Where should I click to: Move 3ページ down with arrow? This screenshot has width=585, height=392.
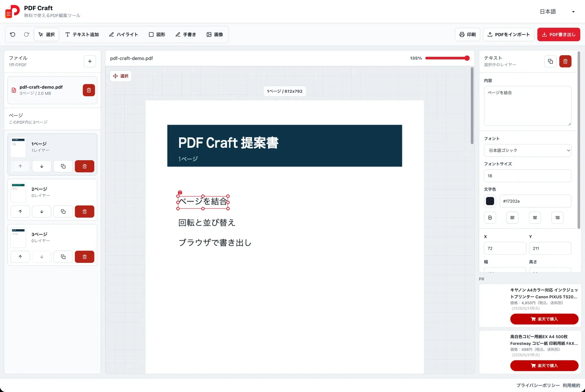tap(42, 257)
